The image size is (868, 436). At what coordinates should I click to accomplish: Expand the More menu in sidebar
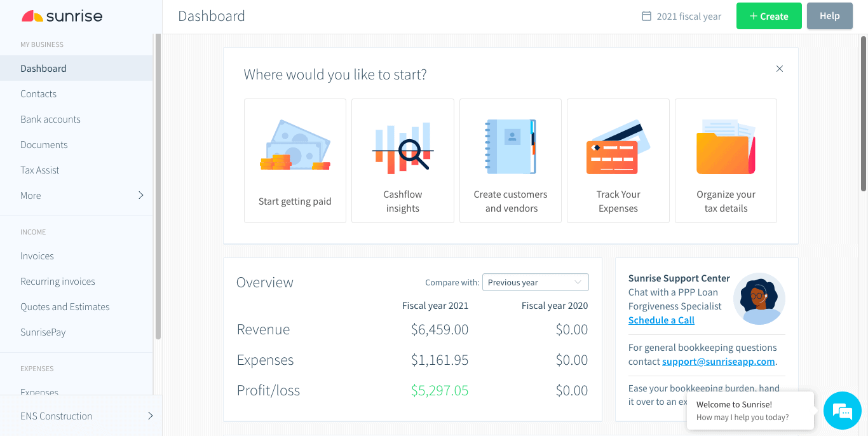coord(76,196)
